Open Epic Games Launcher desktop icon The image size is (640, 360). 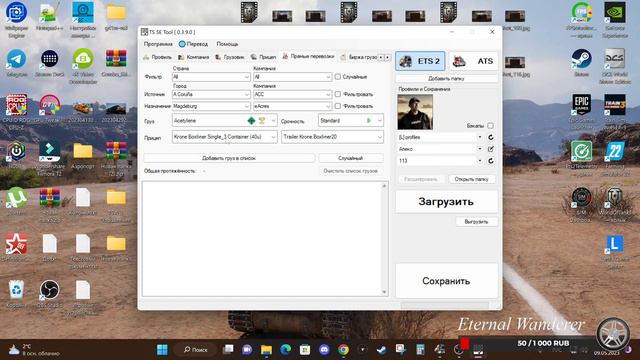(x=582, y=109)
